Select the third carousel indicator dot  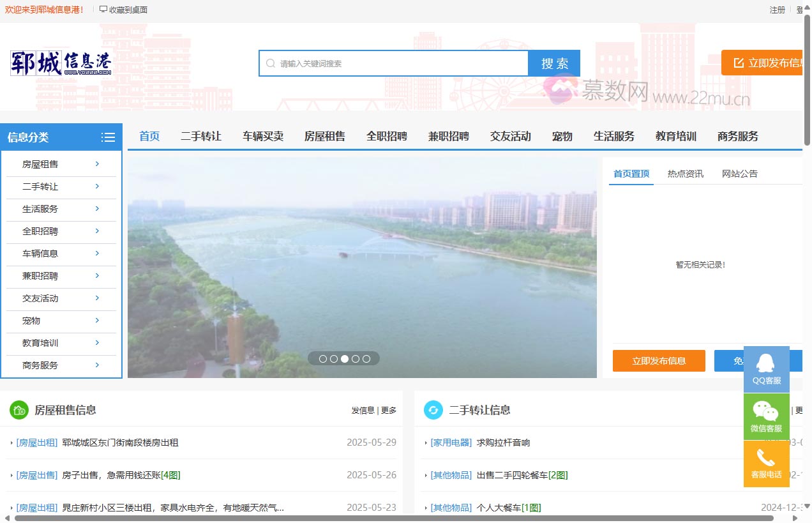click(345, 358)
